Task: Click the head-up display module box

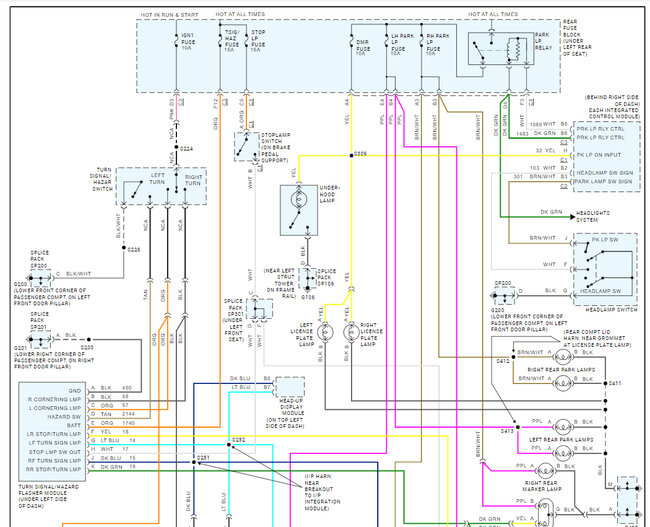Action: click(x=290, y=387)
